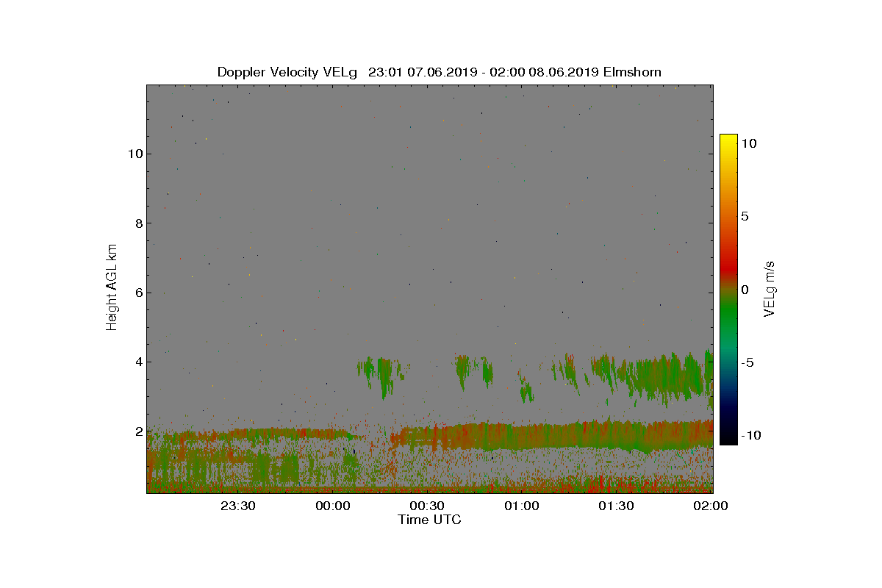Click the plot title 'Doppler Velocity VELg'
Viewport: 882px width, 588px height.
(x=287, y=72)
